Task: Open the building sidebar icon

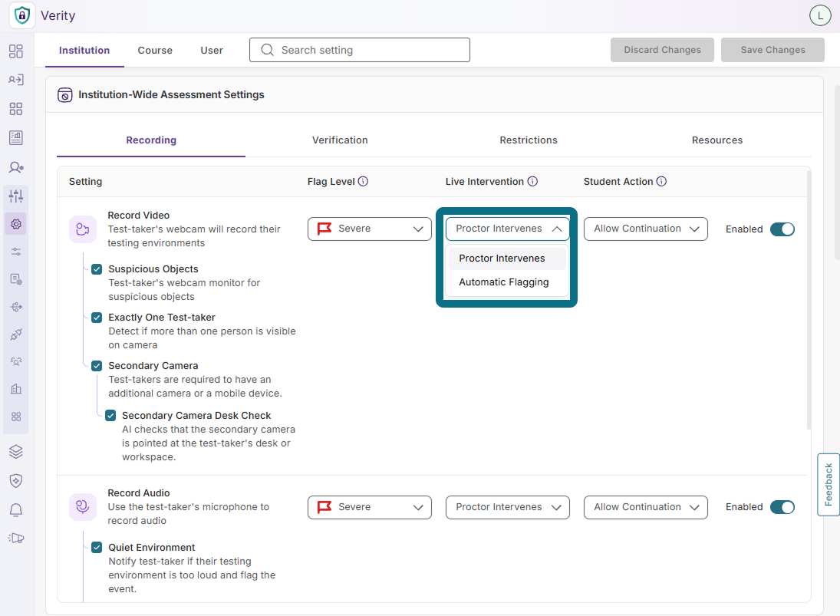Action: coord(16,389)
